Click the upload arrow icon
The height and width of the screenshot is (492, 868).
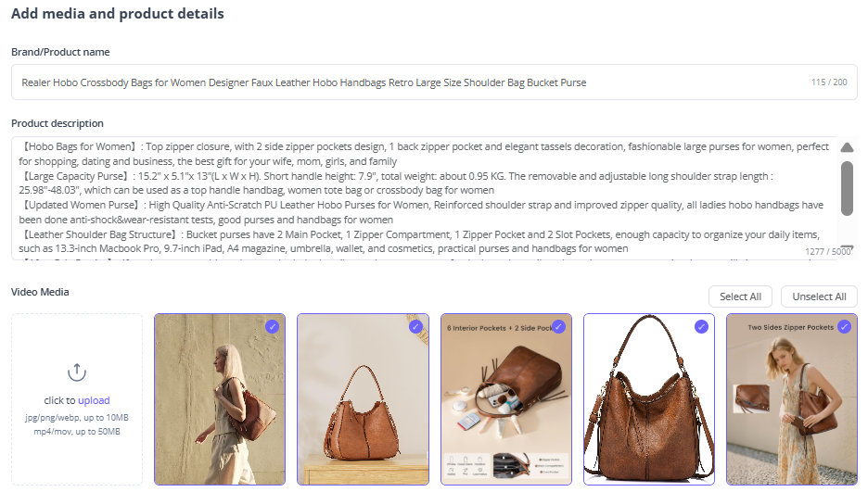point(77,372)
